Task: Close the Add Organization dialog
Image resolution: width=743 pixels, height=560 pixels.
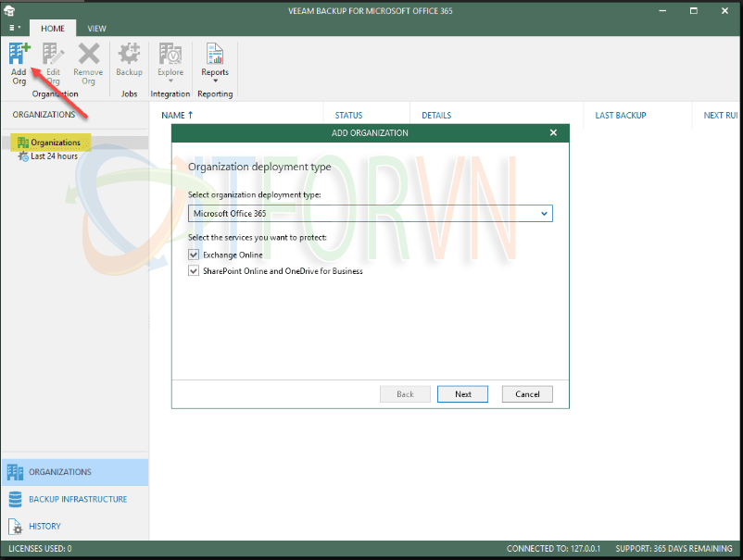Action: [x=553, y=133]
